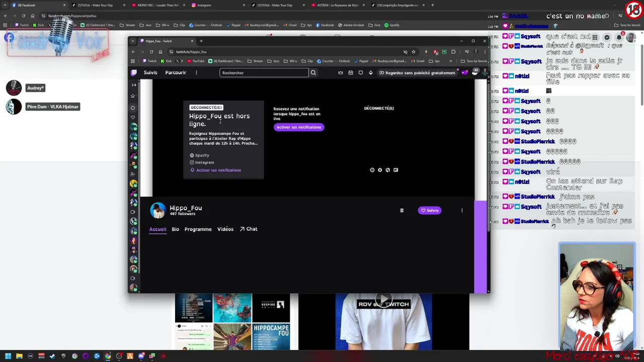Open the 'RESPIRE' post thumbnail
644x362 pixels.
(271, 308)
